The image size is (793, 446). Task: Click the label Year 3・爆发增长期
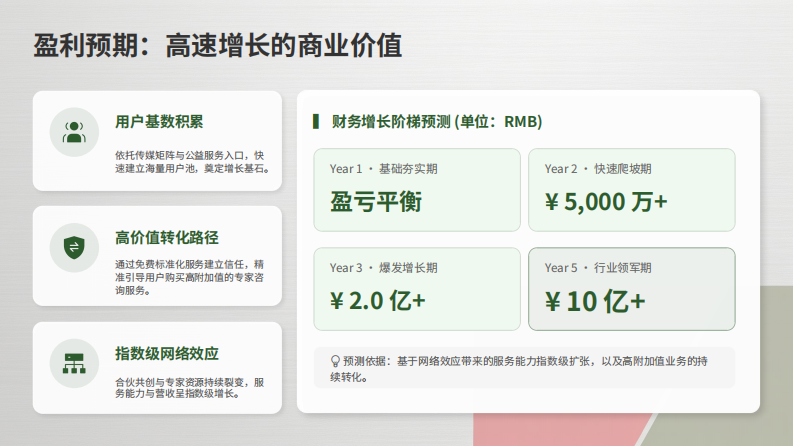[383, 268]
